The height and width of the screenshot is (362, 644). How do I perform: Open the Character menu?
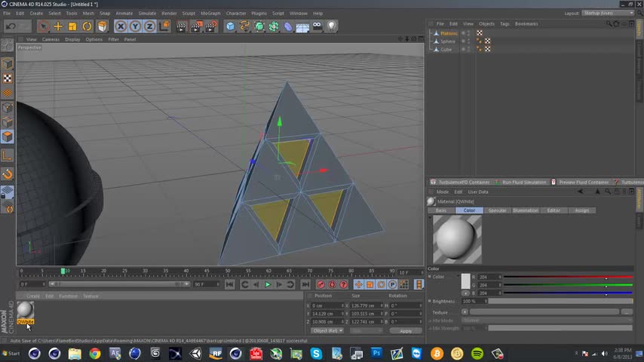236,13
